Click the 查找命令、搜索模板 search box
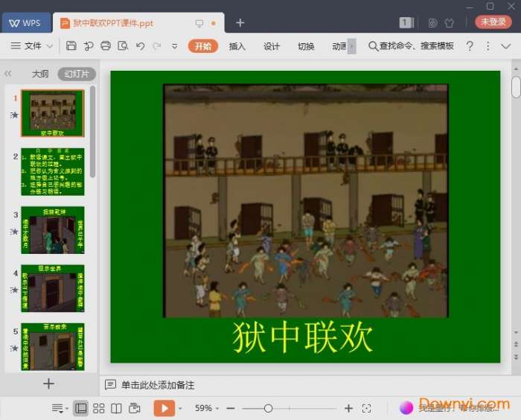521x420 pixels. [x=412, y=46]
